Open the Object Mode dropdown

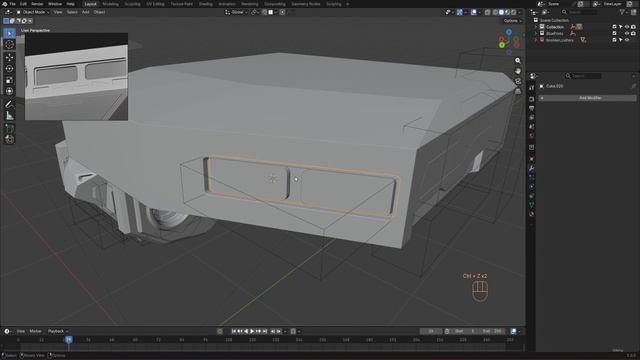tap(32, 12)
